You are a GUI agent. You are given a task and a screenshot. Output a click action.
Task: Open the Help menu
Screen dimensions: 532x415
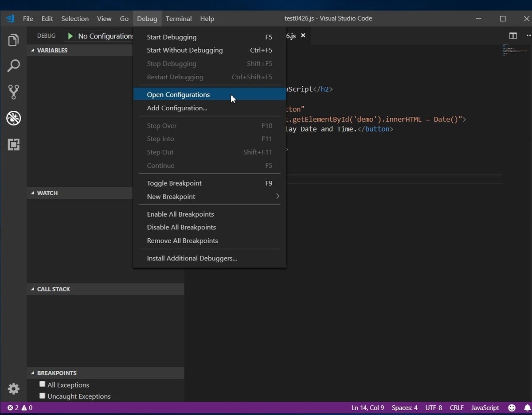coord(207,19)
